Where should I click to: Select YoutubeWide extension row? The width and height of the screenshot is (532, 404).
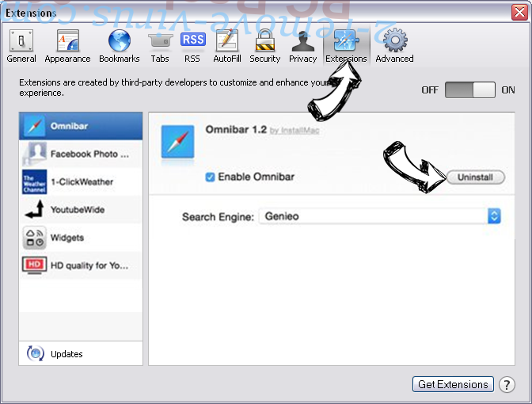81,209
